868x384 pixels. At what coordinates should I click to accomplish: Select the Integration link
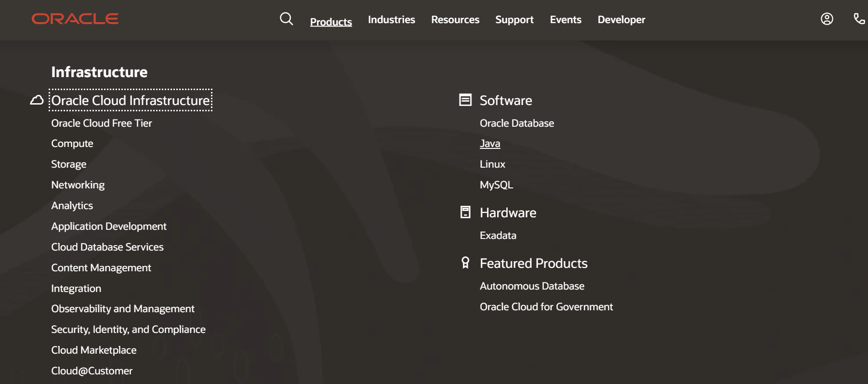click(x=76, y=289)
